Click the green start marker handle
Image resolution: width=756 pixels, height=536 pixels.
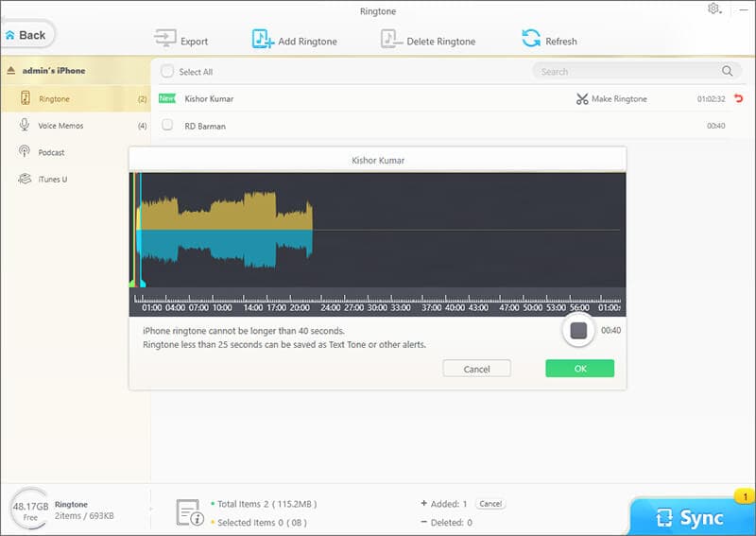[132, 283]
